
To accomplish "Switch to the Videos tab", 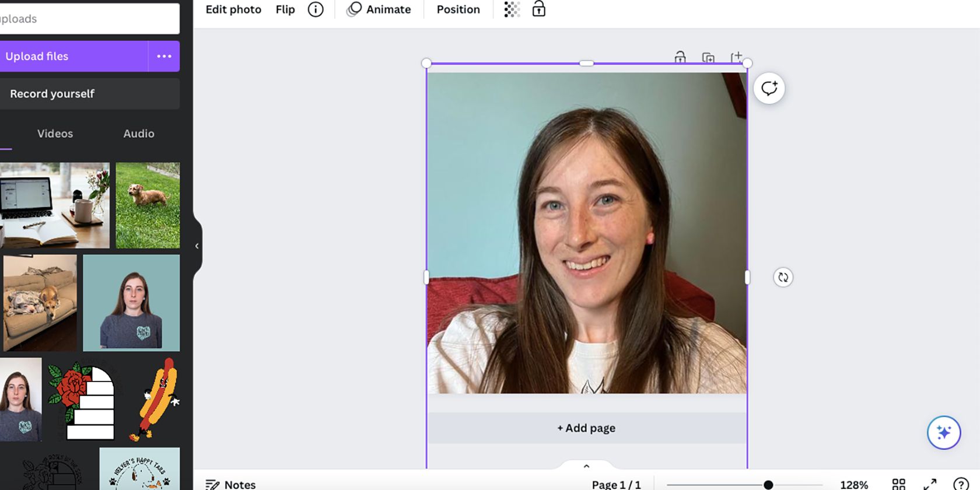I will (x=55, y=134).
